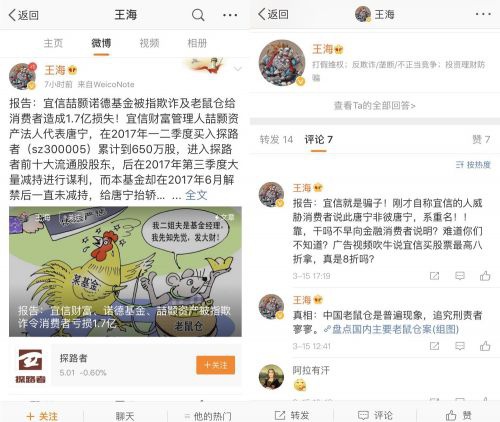Follow the 探路者 stock with +关注
This screenshot has width=500, height=422.
click(216, 365)
